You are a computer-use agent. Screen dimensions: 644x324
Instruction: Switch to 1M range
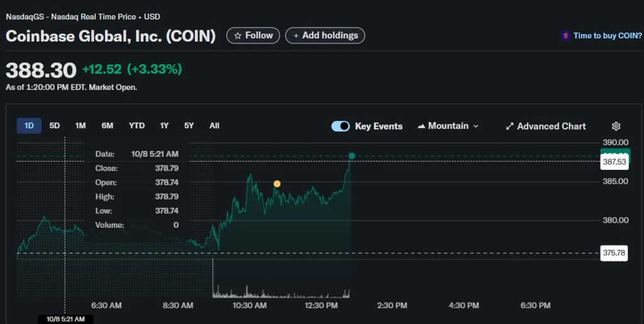tap(80, 126)
